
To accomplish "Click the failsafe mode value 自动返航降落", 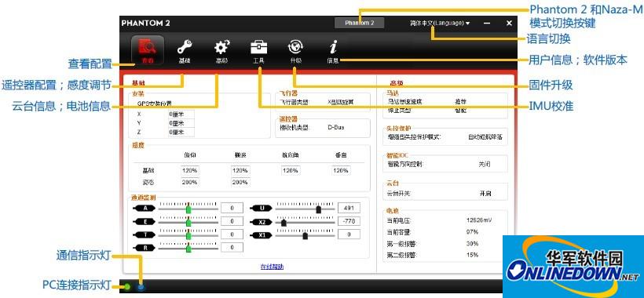I will click(485, 137).
